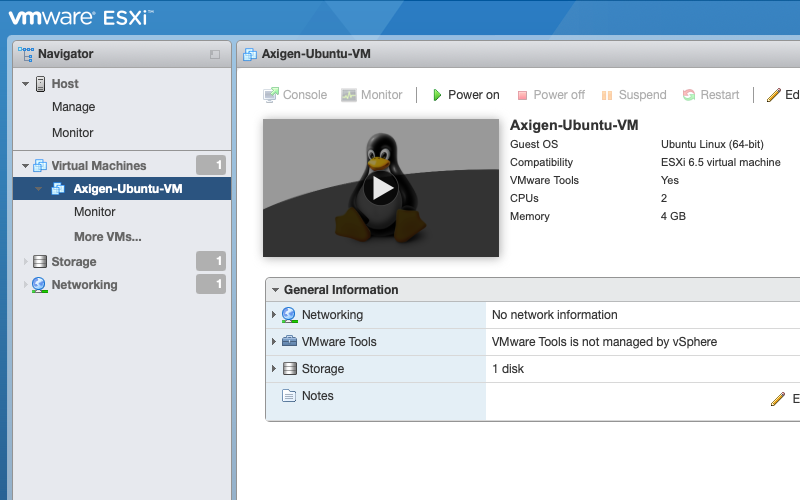Open Manage under Host
The image size is (800, 500).
coord(73,107)
